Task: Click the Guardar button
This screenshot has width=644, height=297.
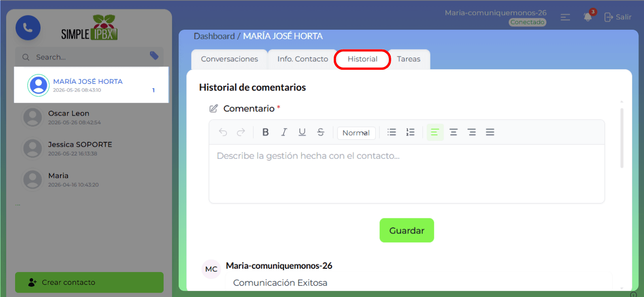Action: click(407, 231)
